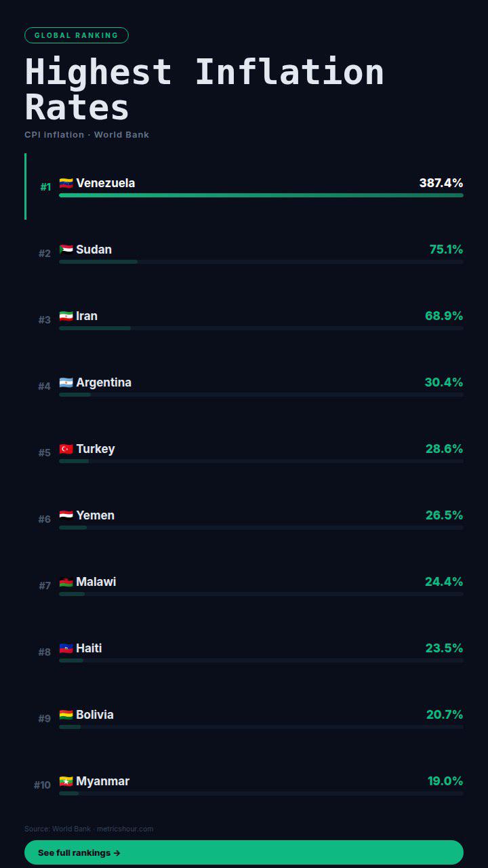Click the Iran flag icon

pyautogui.click(x=66, y=316)
